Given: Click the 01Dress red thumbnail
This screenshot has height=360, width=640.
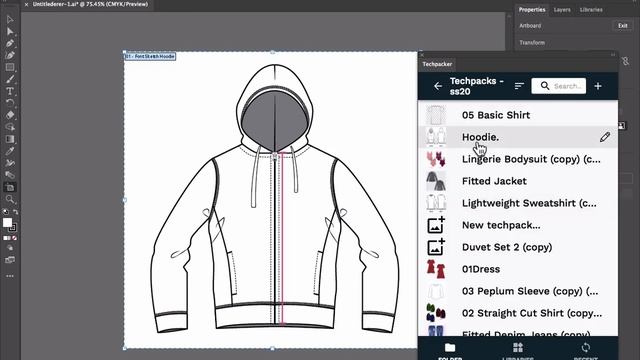Looking at the screenshot, I should tap(436, 269).
